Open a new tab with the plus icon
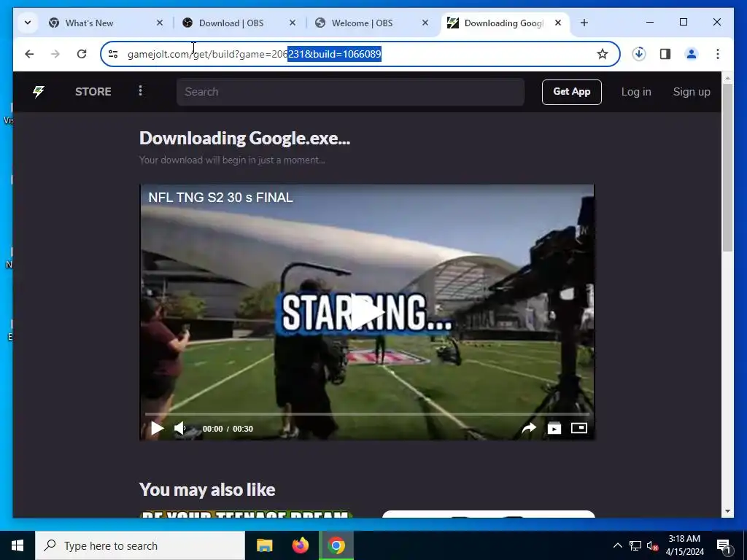747x560 pixels. [584, 23]
